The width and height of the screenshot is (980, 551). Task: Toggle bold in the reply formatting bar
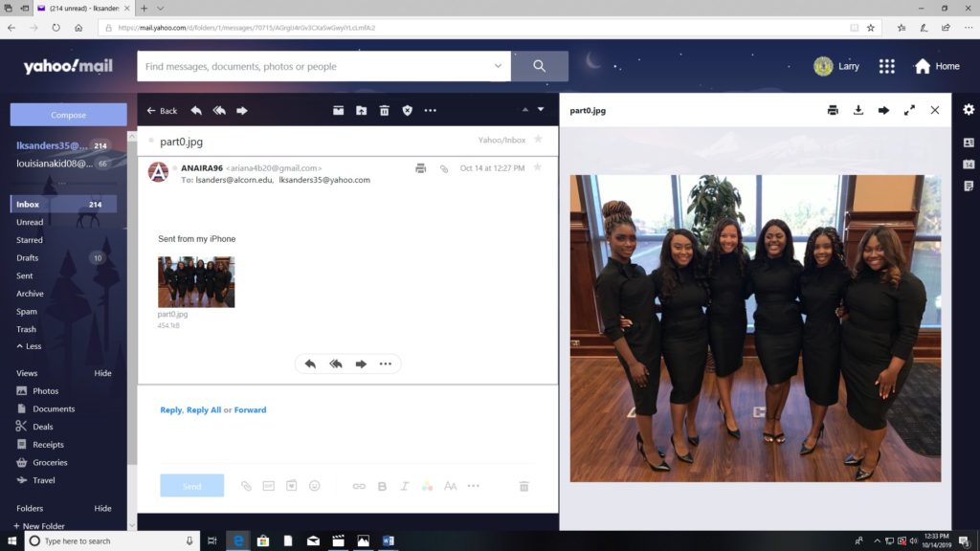point(382,486)
